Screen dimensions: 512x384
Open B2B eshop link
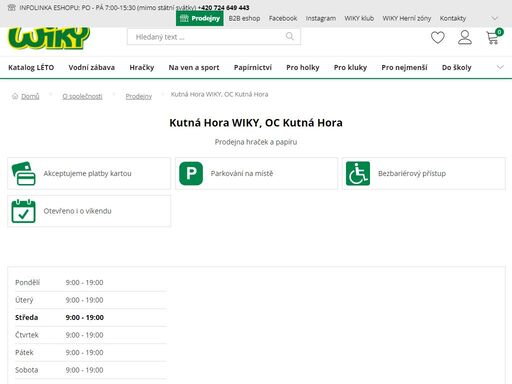(x=244, y=18)
